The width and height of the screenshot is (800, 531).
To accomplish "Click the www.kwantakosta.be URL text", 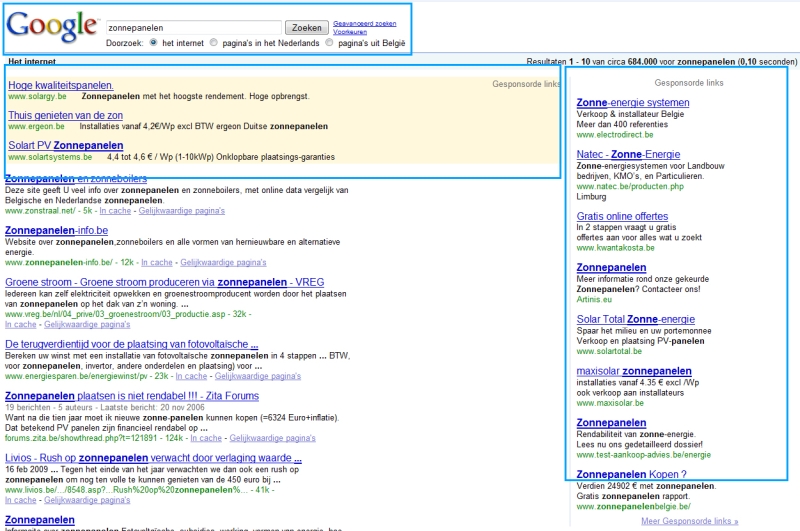I will (615, 248).
